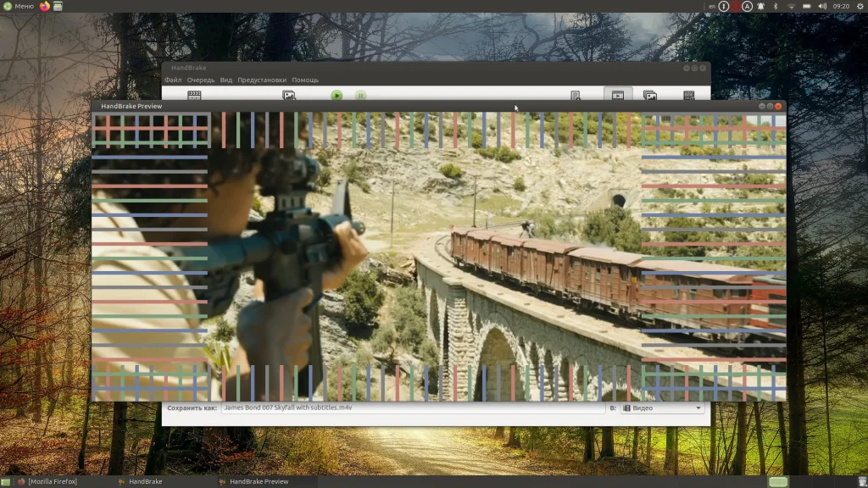Click the HandBrake Preview title bar

(x=438, y=106)
